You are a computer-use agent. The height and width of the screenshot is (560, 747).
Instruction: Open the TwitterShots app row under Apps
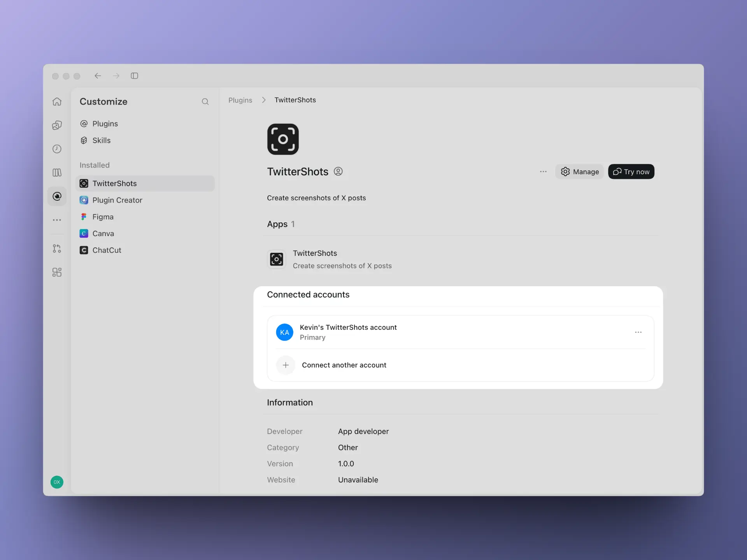click(x=460, y=259)
